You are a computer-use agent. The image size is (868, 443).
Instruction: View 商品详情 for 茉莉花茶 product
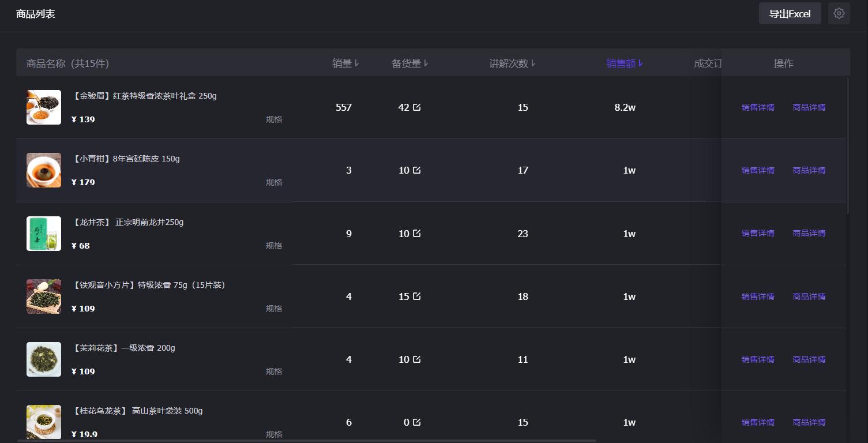click(809, 359)
